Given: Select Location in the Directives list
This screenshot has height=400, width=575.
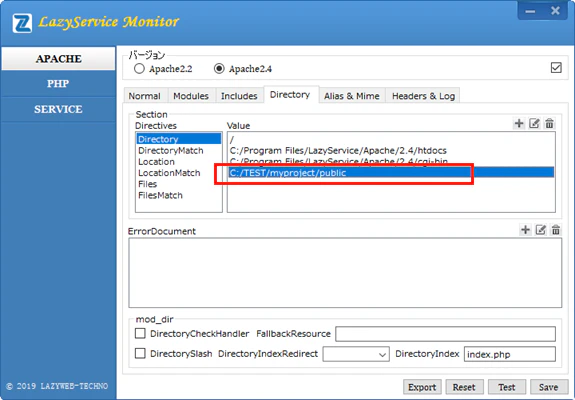Looking at the screenshot, I should (179, 162).
